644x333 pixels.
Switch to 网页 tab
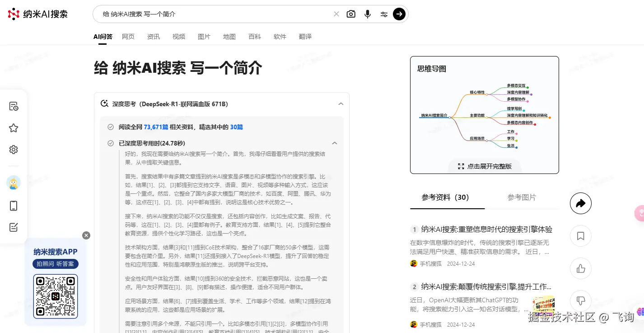pyautogui.click(x=128, y=37)
